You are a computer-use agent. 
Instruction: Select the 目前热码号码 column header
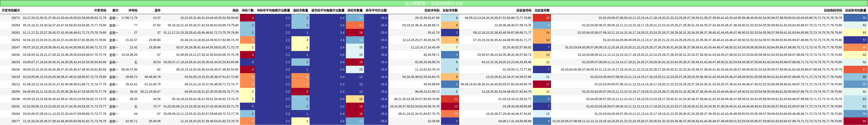[x=833, y=10]
